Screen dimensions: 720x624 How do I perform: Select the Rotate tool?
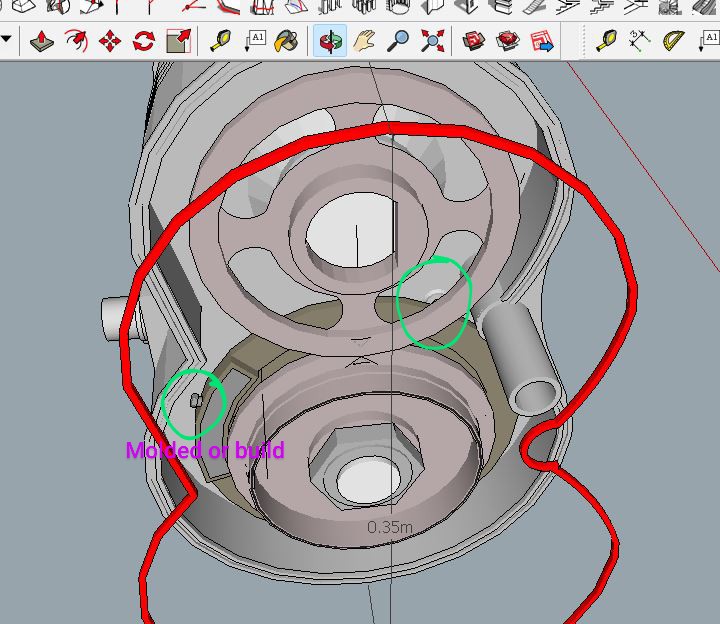[144, 41]
